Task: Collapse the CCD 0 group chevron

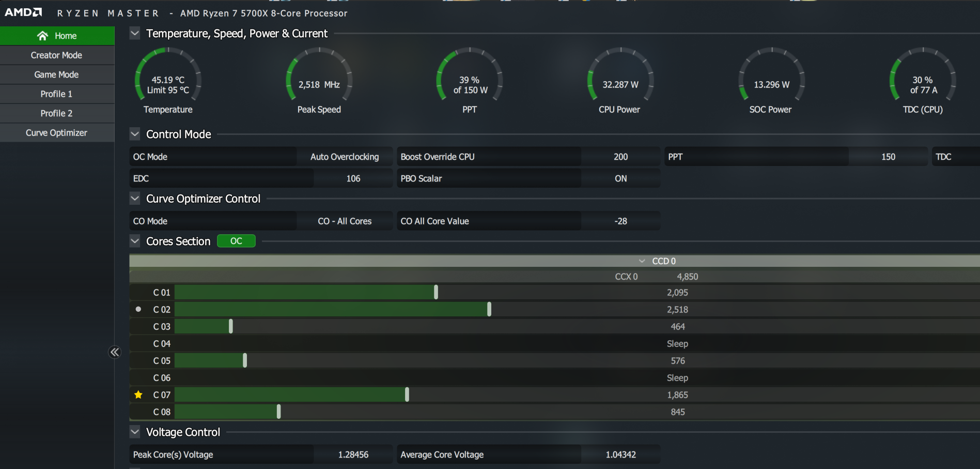Action: click(x=642, y=261)
